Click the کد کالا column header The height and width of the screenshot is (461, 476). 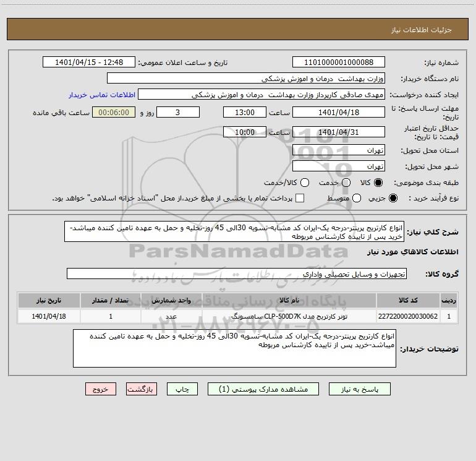tap(408, 300)
